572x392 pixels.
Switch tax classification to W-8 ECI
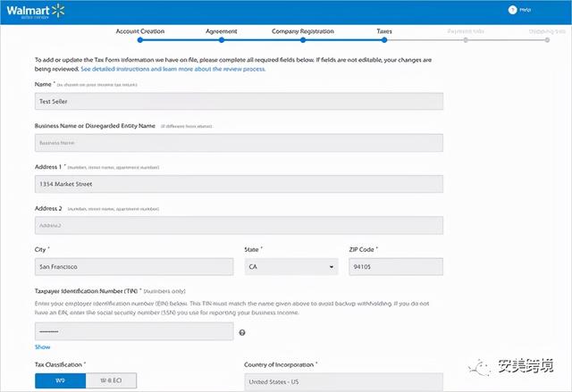click(x=112, y=381)
